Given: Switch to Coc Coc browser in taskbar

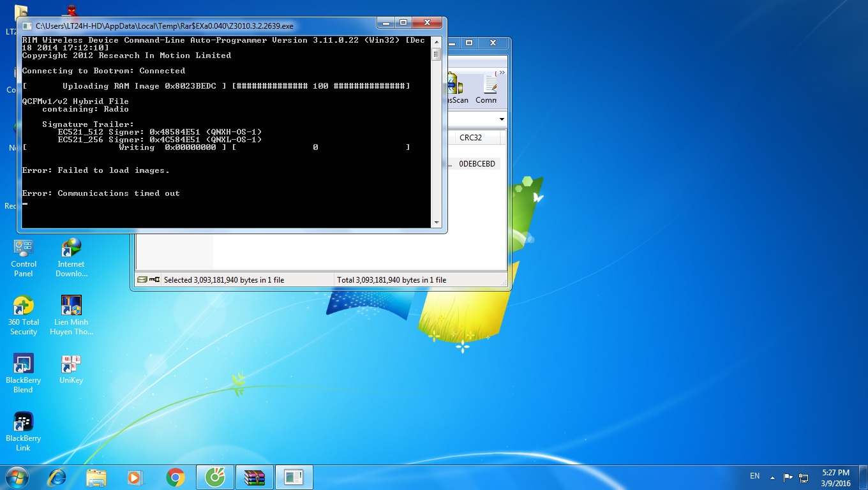Looking at the screenshot, I should point(215,477).
